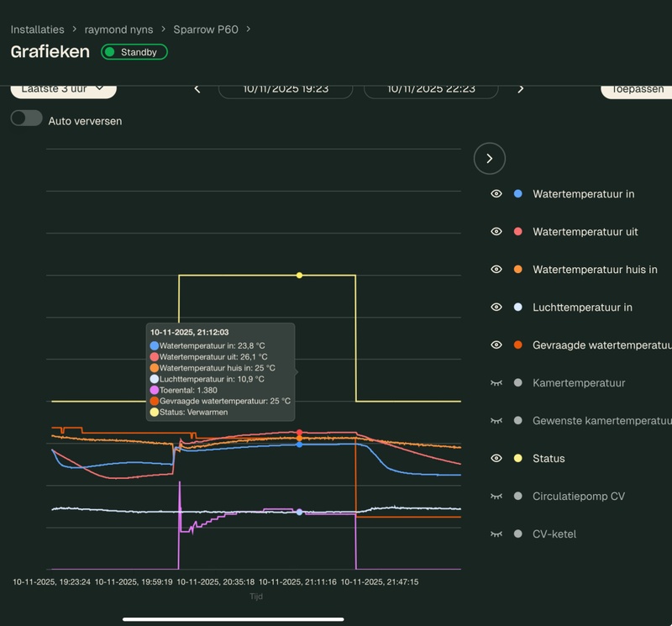This screenshot has height=626, width=672.
Task: Click eye icon for Gevraagde watertemperatuur
Action: coord(496,345)
